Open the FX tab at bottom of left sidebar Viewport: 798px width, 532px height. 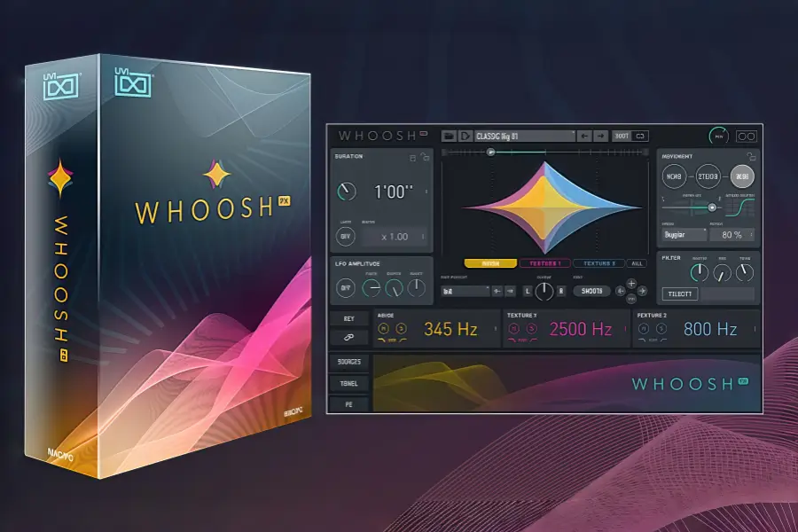click(x=348, y=404)
